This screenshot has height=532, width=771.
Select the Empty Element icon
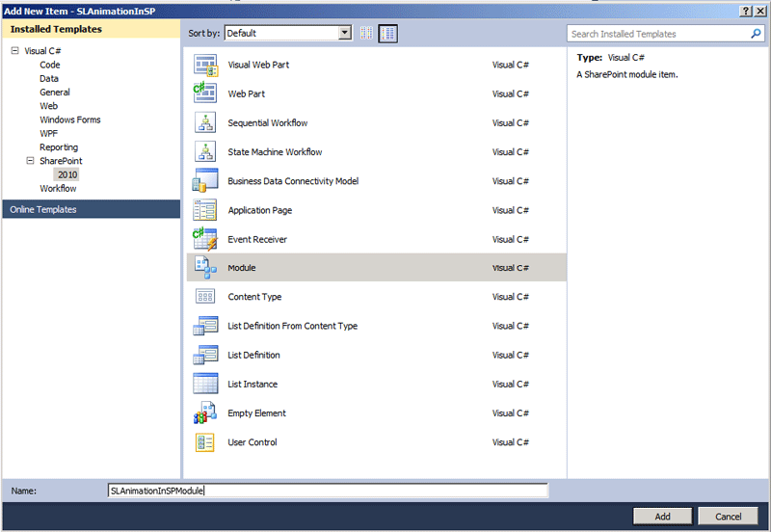point(205,413)
